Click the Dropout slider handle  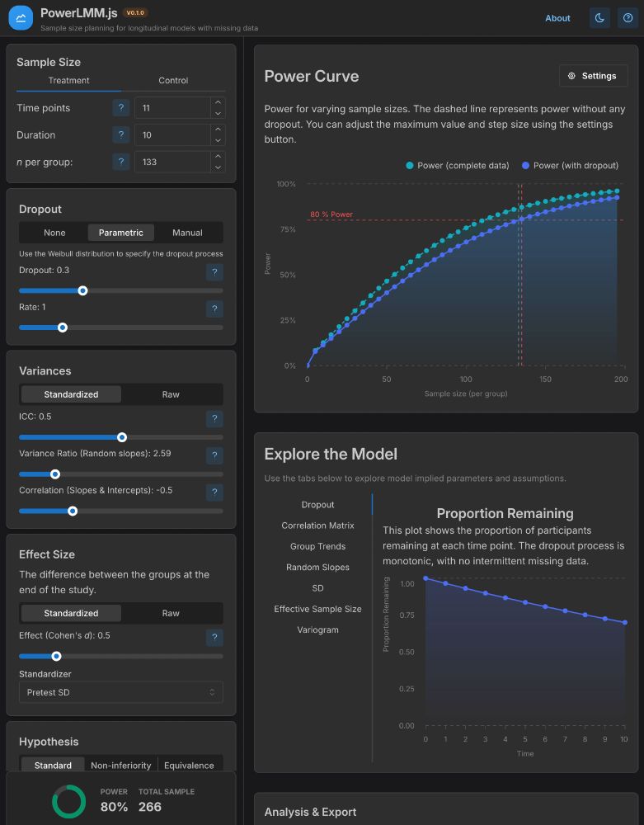pos(82,291)
